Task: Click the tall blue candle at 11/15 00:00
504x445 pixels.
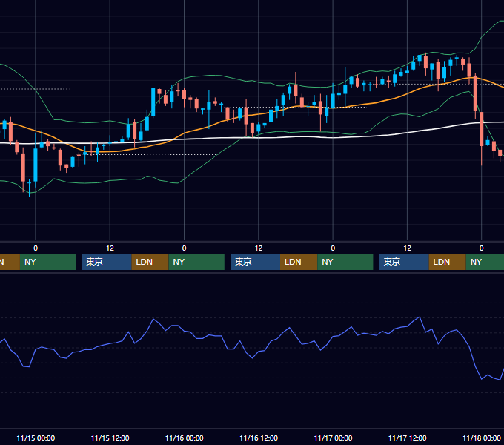Action: (x=36, y=165)
